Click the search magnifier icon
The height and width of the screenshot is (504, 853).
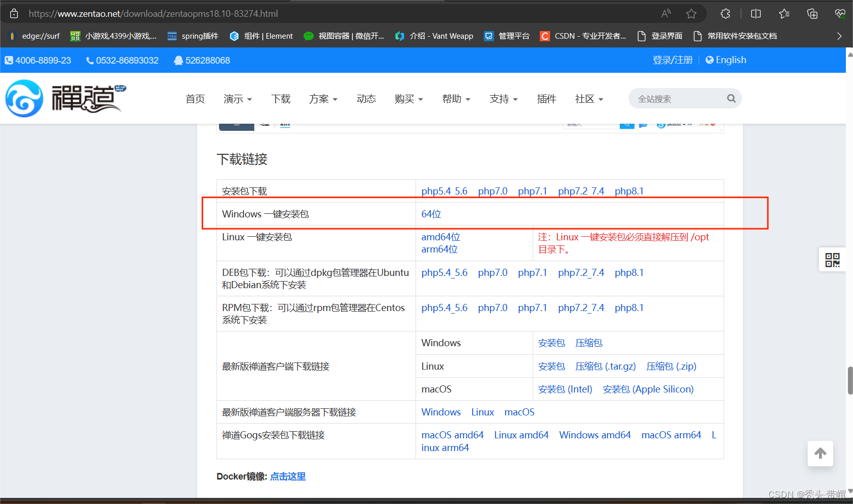[731, 99]
